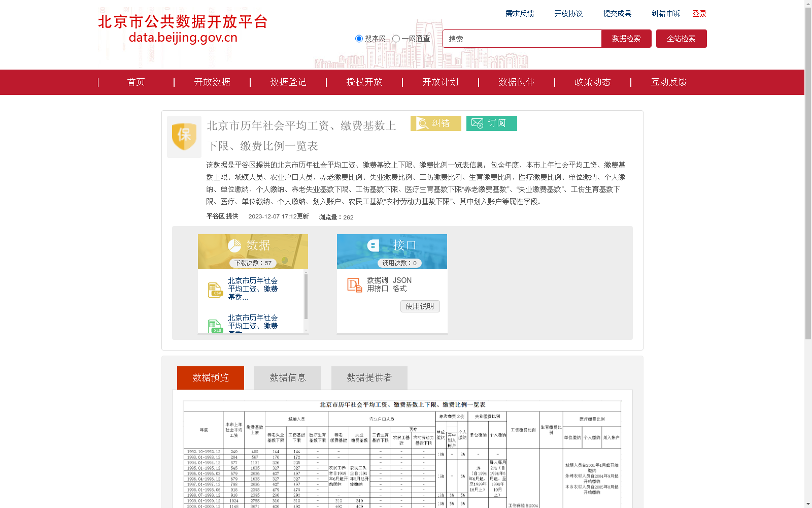The width and height of the screenshot is (812, 508).
Task: Open the 开放数据 navigation menu
Action: tap(212, 82)
